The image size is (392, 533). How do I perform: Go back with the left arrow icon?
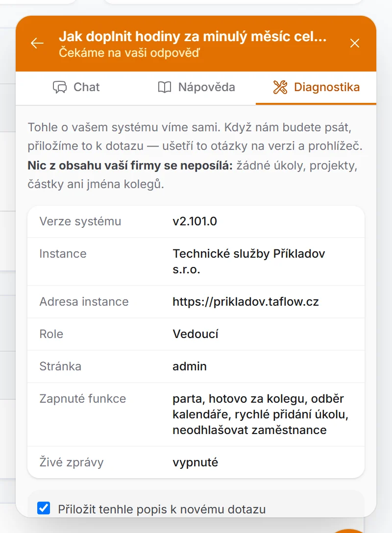[x=37, y=43]
